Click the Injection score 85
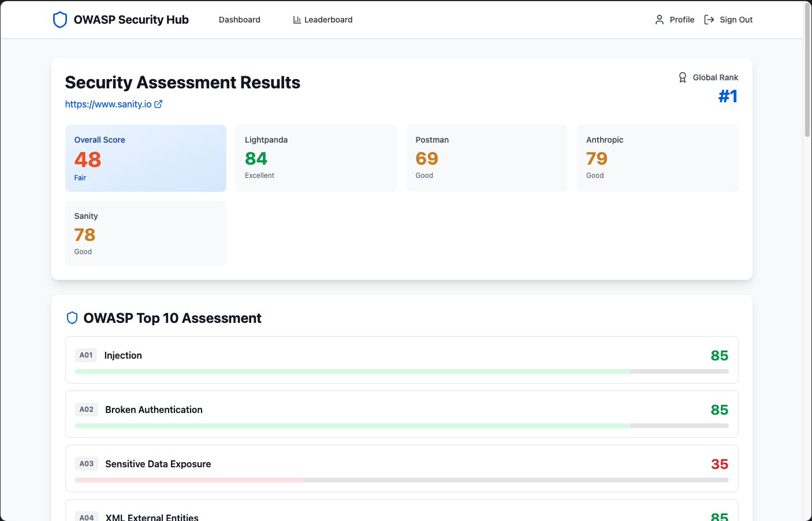This screenshot has height=521, width=812. tap(720, 355)
